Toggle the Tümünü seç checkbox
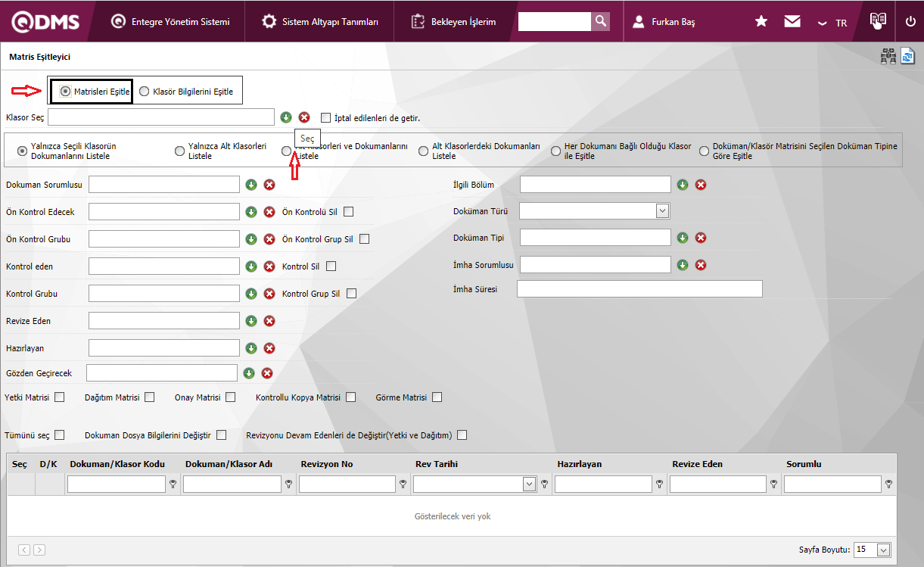The width and height of the screenshot is (924, 567). 59,435
